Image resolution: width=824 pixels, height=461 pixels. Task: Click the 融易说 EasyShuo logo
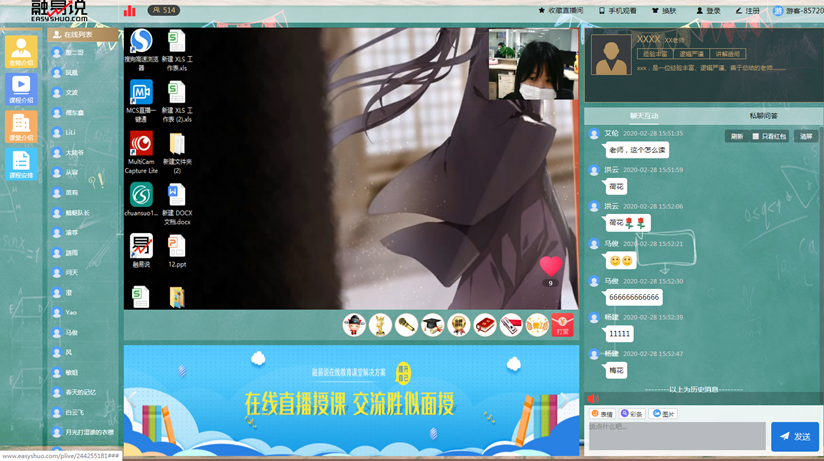click(x=59, y=11)
